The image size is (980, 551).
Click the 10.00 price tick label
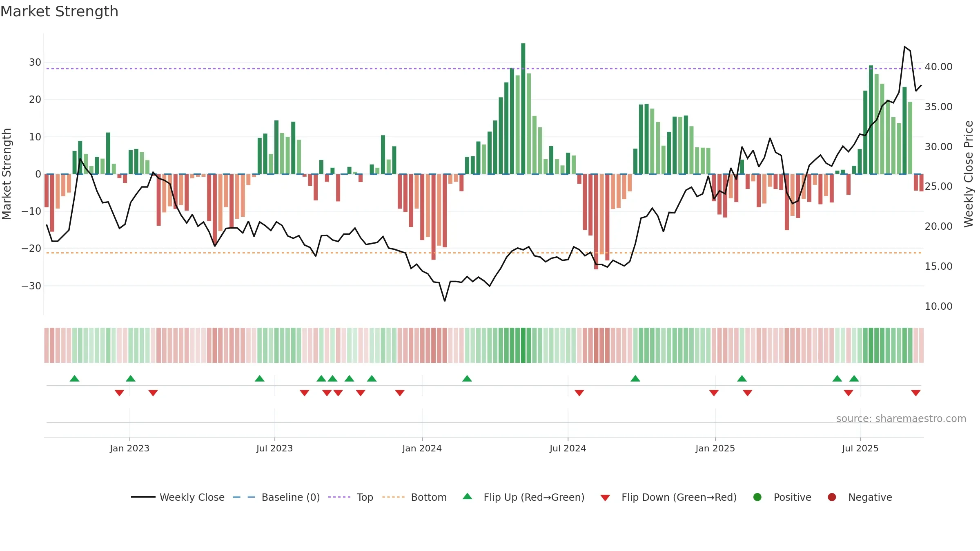(x=938, y=306)
